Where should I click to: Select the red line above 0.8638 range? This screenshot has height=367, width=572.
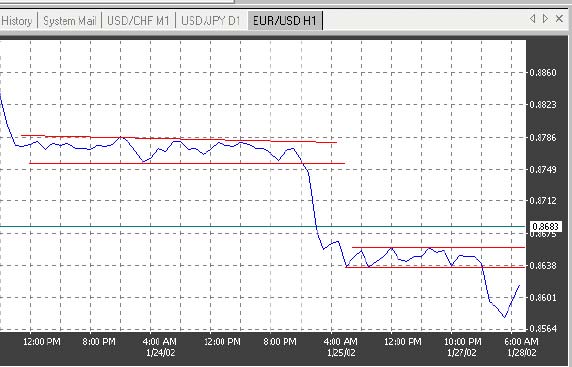click(438, 247)
